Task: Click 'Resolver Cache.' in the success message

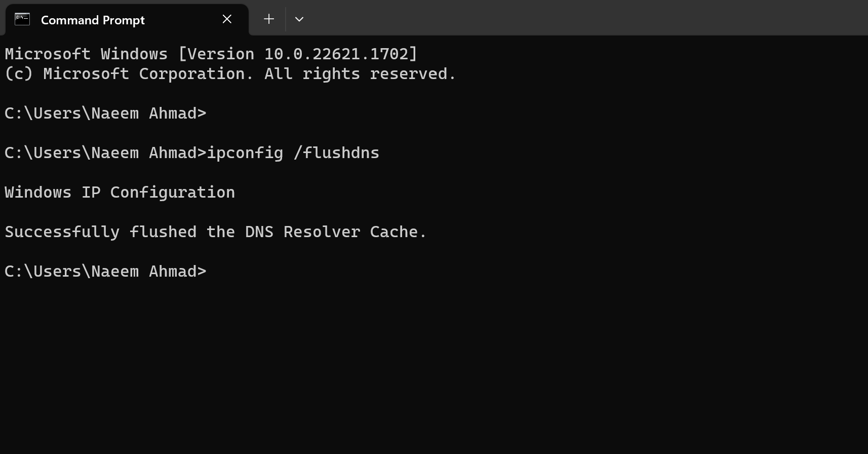Action: [x=354, y=232]
